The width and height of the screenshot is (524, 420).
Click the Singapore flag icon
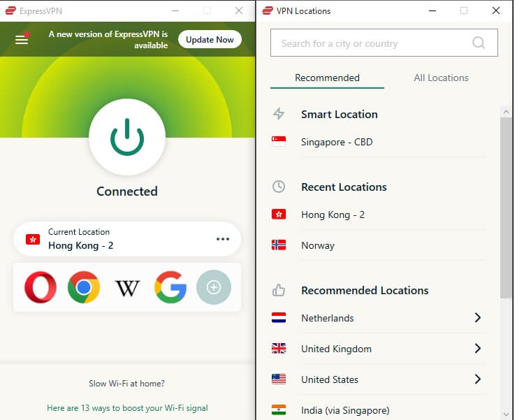[279, 141]
